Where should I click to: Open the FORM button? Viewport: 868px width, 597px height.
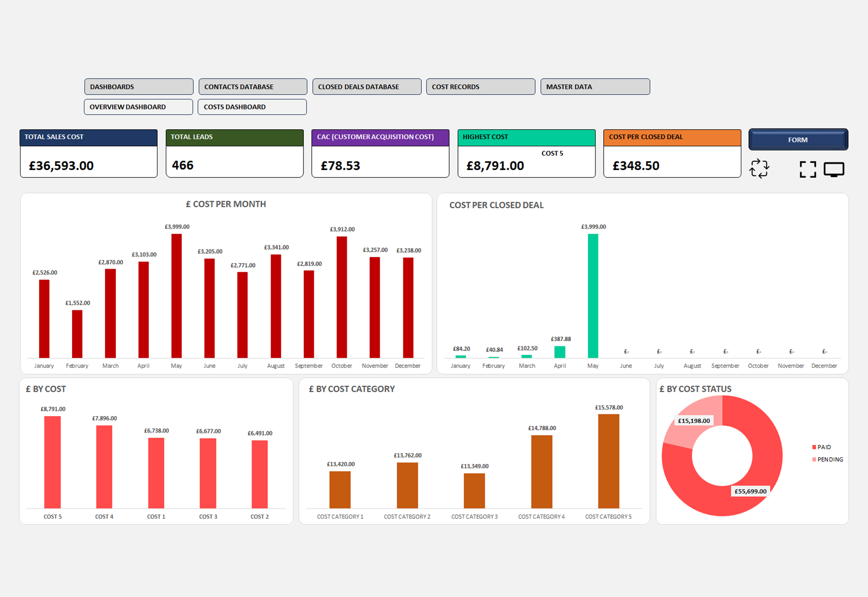[798, 140]
